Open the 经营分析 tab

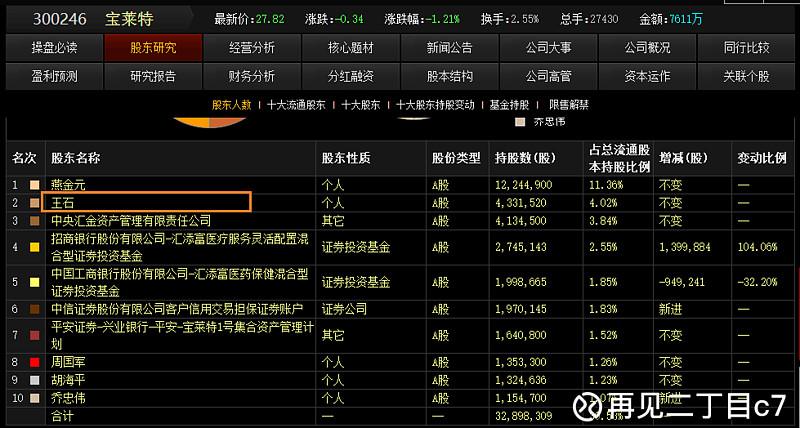tap(252, 48)
